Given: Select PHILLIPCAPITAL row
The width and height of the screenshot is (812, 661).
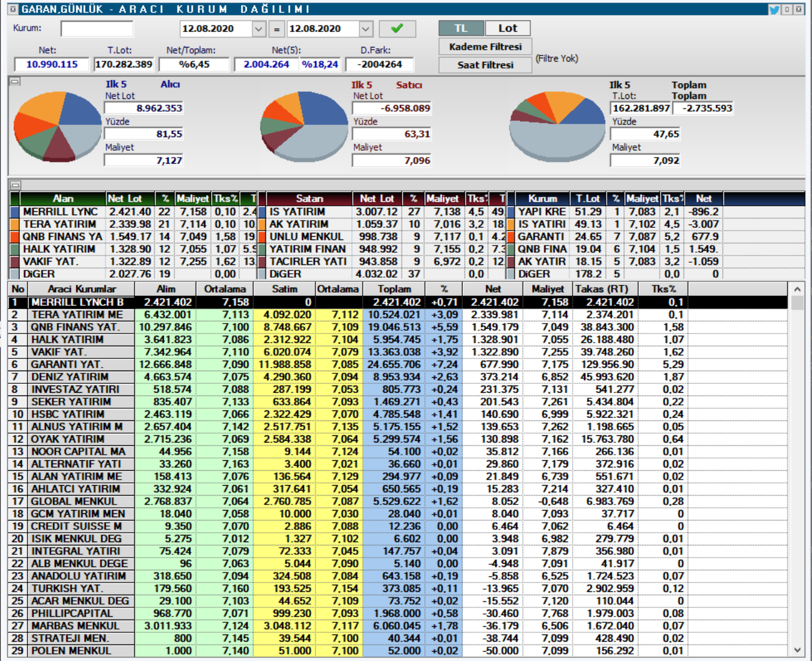Looking at the screenshot, I should tap(397, 613).
